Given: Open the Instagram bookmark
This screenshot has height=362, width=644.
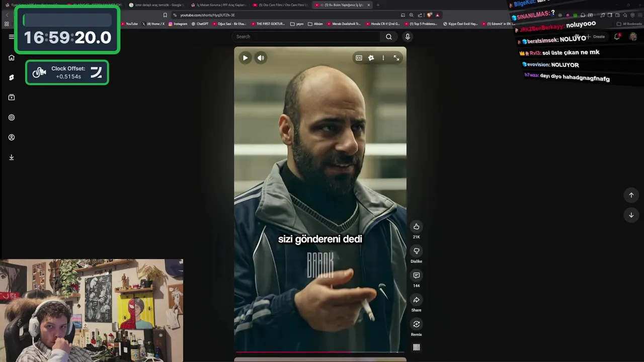Looking at the screenshot, I should (x=178, y=24).
